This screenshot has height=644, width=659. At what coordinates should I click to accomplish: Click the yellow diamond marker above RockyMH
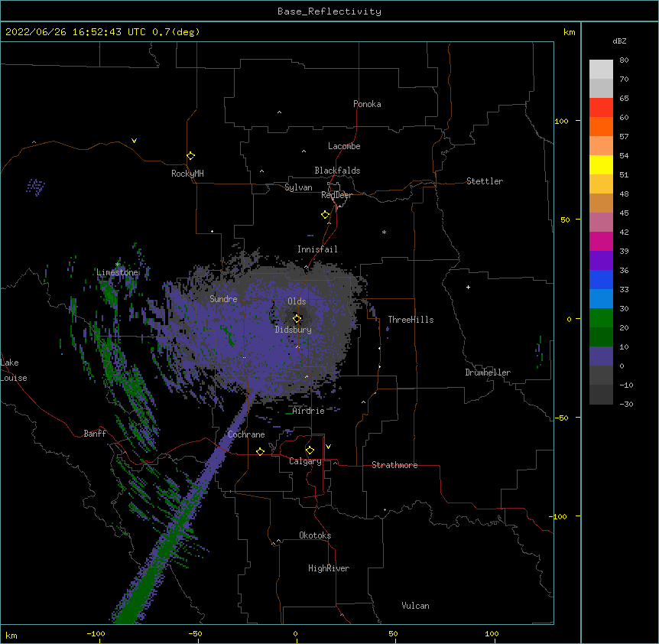click(190, 156)
